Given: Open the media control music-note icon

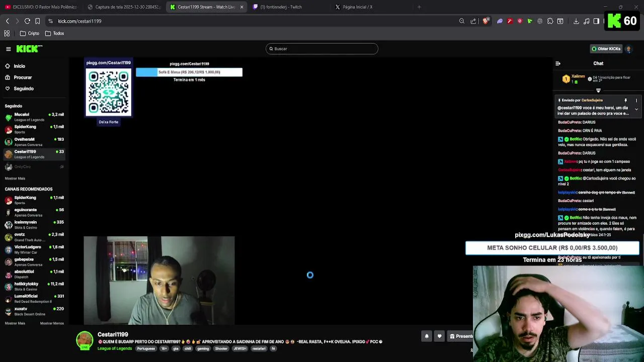Looking at the screenshot, I should (586, 21).
